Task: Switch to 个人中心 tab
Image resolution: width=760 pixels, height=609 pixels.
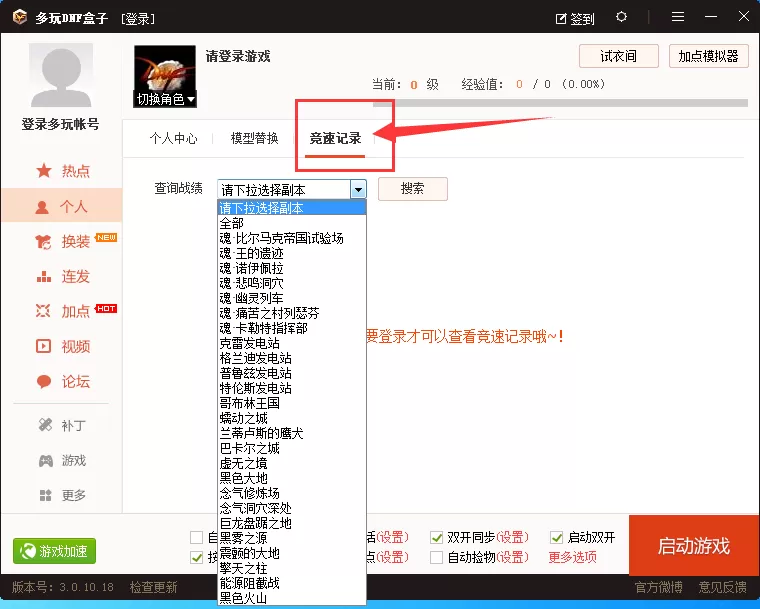Action: pos(174,139)
